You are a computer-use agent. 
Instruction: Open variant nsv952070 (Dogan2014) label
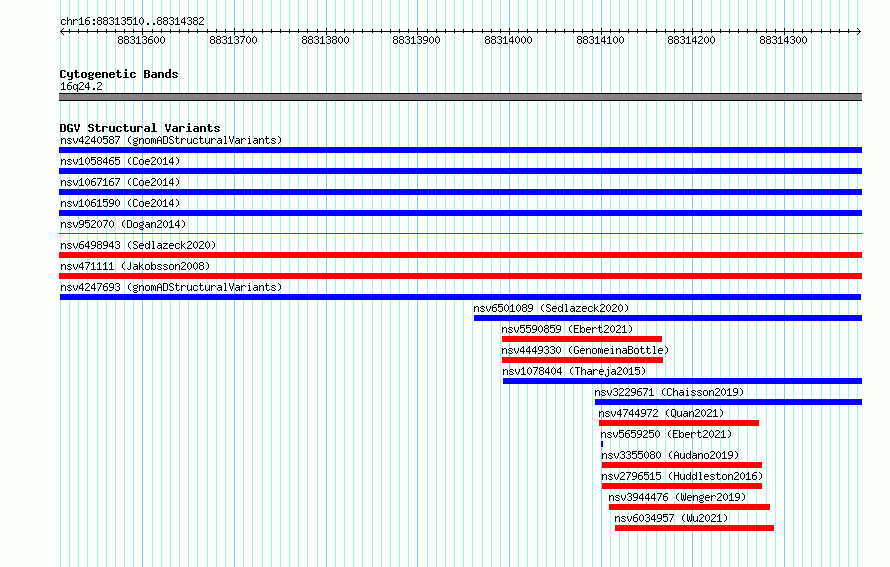point(123,224)
